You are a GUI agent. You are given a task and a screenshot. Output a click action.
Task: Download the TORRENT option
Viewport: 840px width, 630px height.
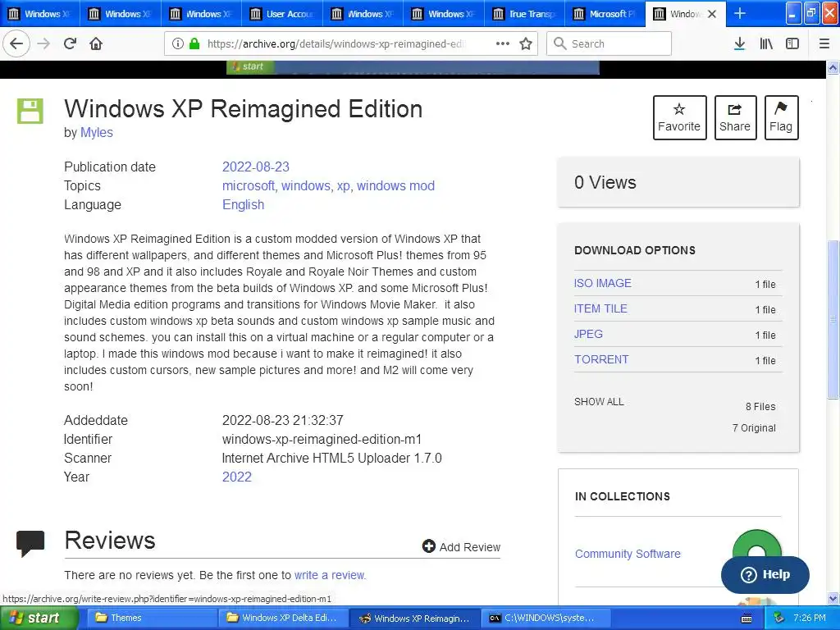(x=601, y=359)
